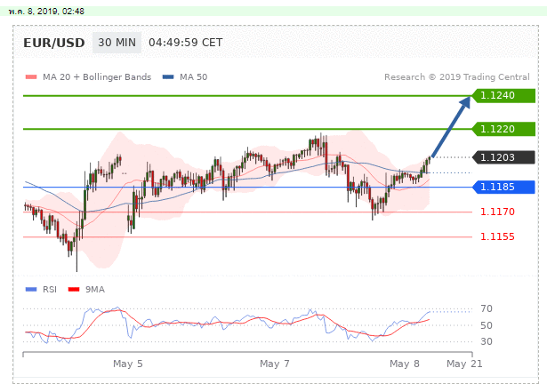This screenshot has height=392, width=547.
Task: Open Research © 2019 Trading Central link
Action: (457, 77)
